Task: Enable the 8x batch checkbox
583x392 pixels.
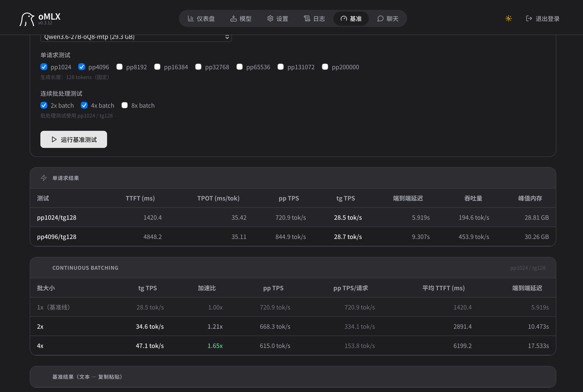Action: pyautogui.click(x=124, y=105)
